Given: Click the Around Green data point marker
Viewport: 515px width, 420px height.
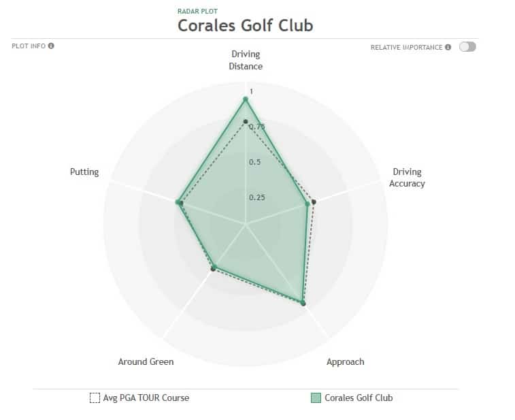Looking at the screenshot, I should tap(214, 268).
